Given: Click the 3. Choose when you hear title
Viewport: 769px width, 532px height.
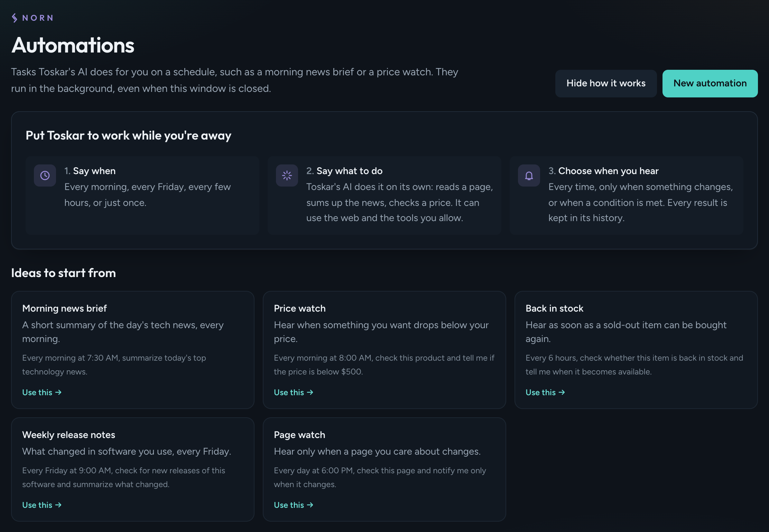Looking at the screenshot, I should [603, 171].
